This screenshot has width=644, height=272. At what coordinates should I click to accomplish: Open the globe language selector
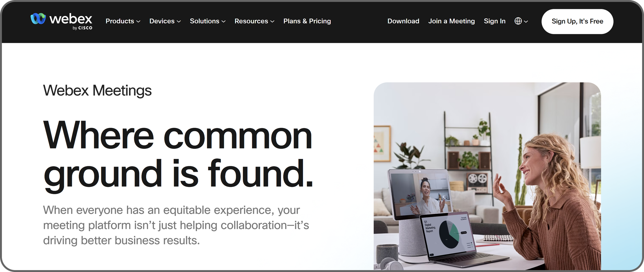[518, 21]
